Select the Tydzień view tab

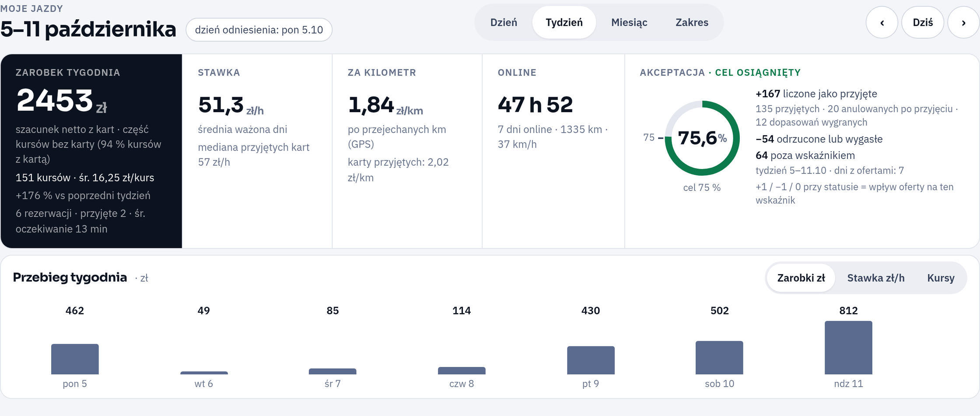(564, 23)
